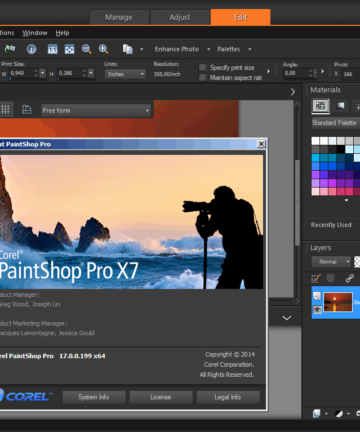Open the Image Information icon

click(31, 49)
